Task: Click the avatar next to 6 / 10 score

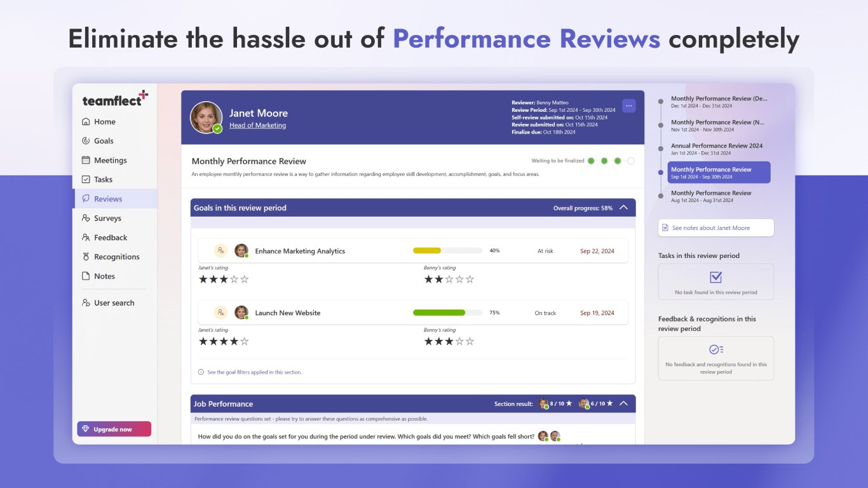Action: point(583,403)
